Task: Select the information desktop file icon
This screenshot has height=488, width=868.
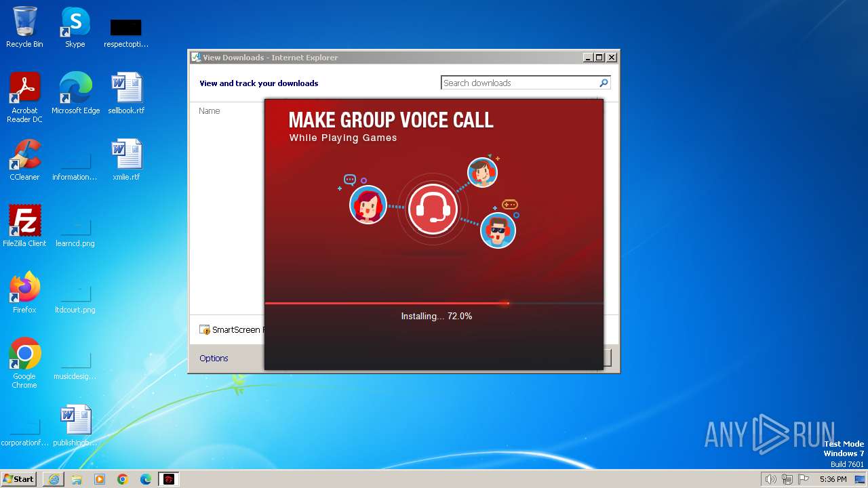Action: (75, 166)
